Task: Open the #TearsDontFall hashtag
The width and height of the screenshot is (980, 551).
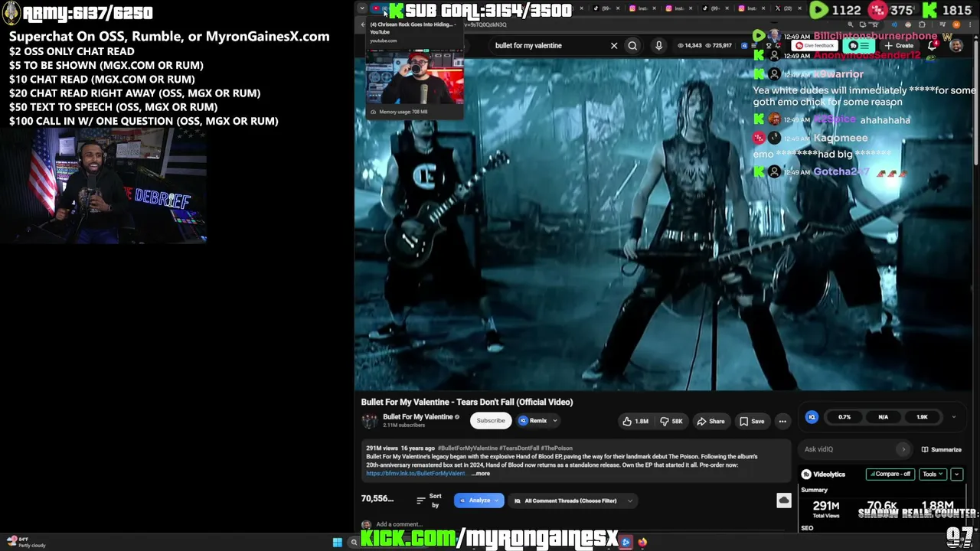Action: 519,448
